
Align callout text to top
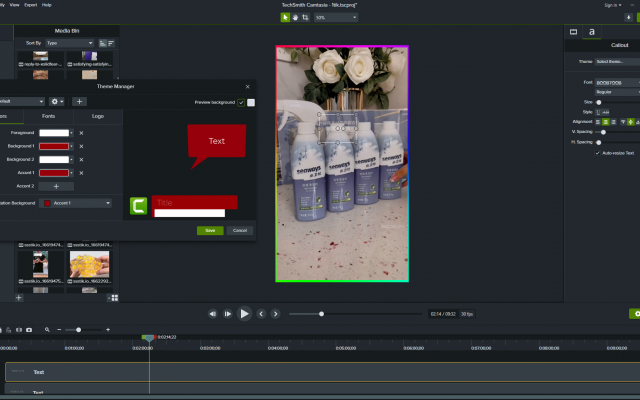623,122
